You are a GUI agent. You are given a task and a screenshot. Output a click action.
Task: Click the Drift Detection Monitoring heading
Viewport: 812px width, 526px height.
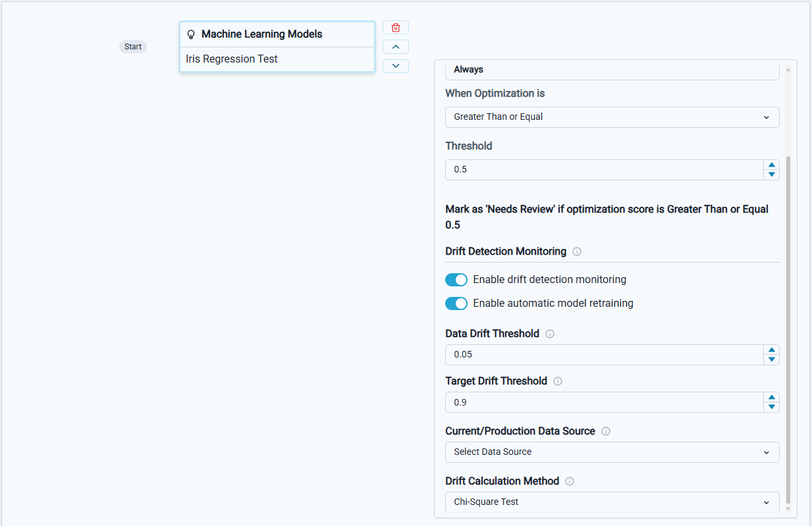[x=506, y=251]
